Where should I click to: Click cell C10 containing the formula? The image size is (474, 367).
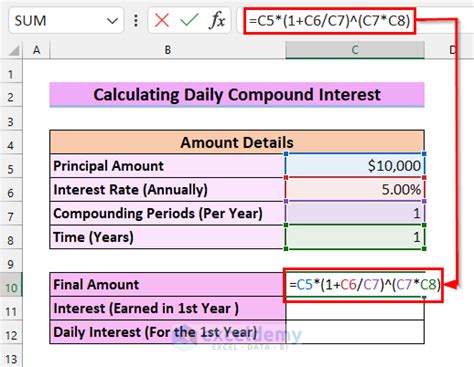click(x=355, y=285)
